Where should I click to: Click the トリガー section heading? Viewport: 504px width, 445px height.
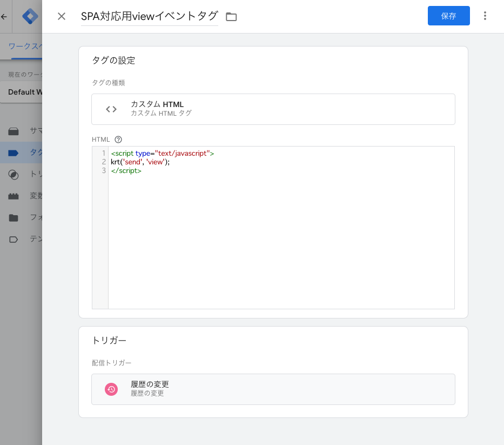click(109, 340)
